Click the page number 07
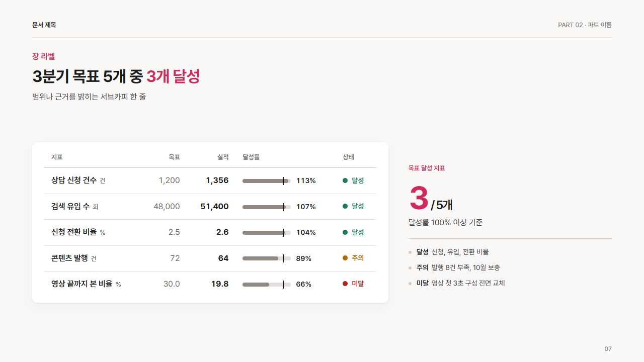The image size is (644, 362). (608, 349)
